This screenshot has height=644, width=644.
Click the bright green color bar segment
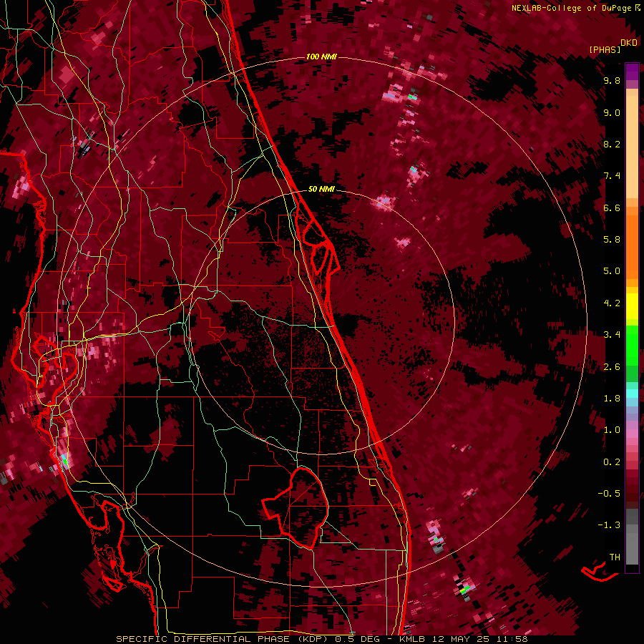[632, 346]
